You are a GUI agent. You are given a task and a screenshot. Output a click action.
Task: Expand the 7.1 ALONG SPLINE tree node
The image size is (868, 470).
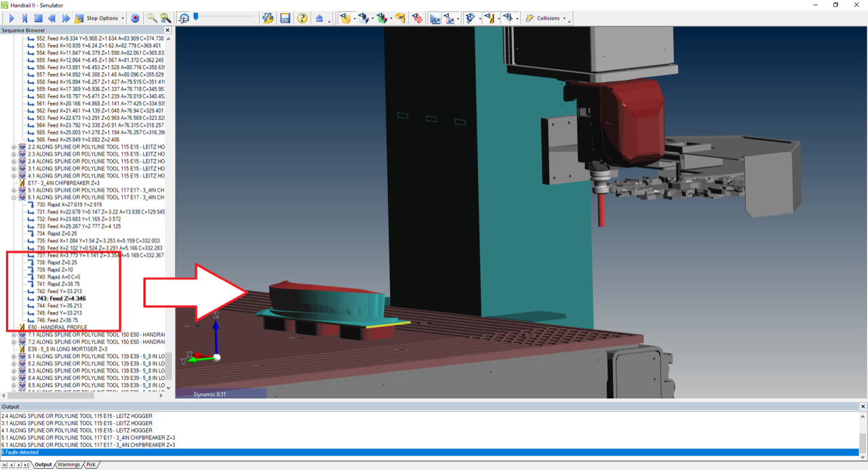[x=14, y=334]
